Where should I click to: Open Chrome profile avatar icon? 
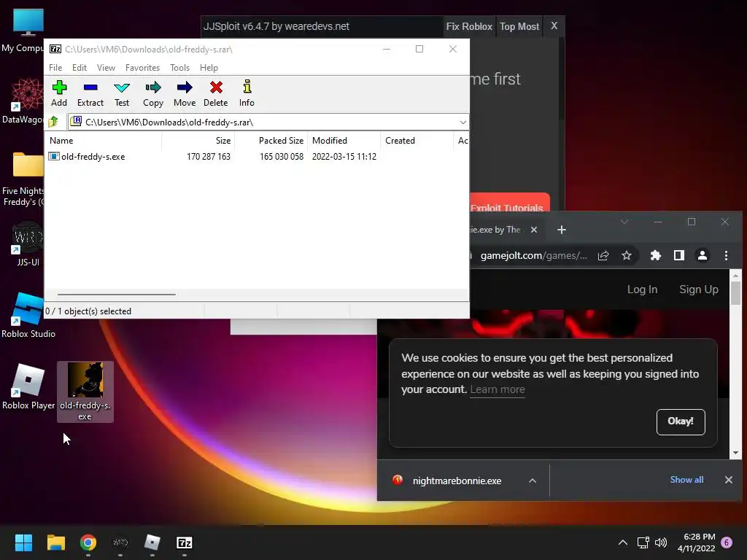(703, 256)
